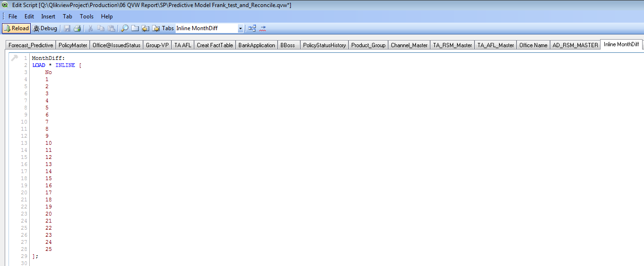This screenshot has height=266, width=644.
Task: Open the Edit menu
Action: (x=29, y=17)
